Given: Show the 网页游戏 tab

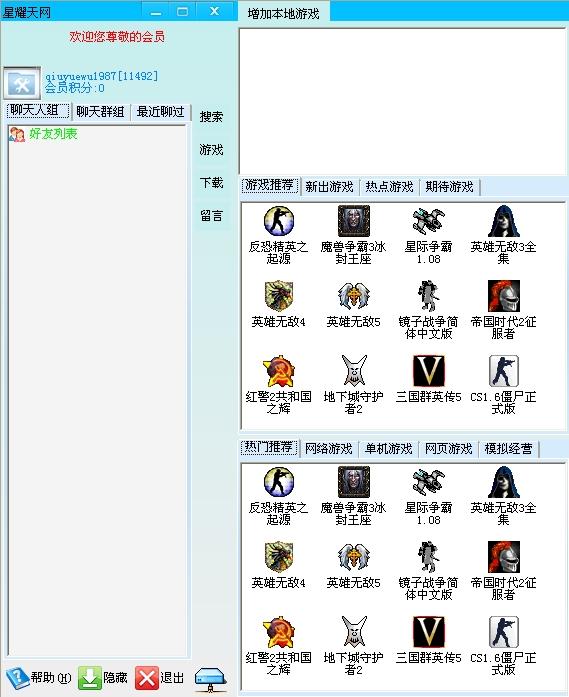Looking at the screenshot, I should click(449, 448).
